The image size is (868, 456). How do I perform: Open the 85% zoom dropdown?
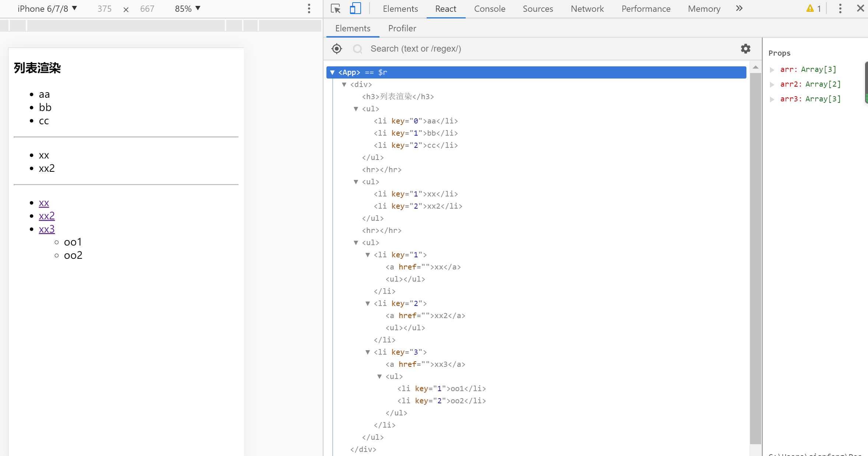tap(188, 8)
